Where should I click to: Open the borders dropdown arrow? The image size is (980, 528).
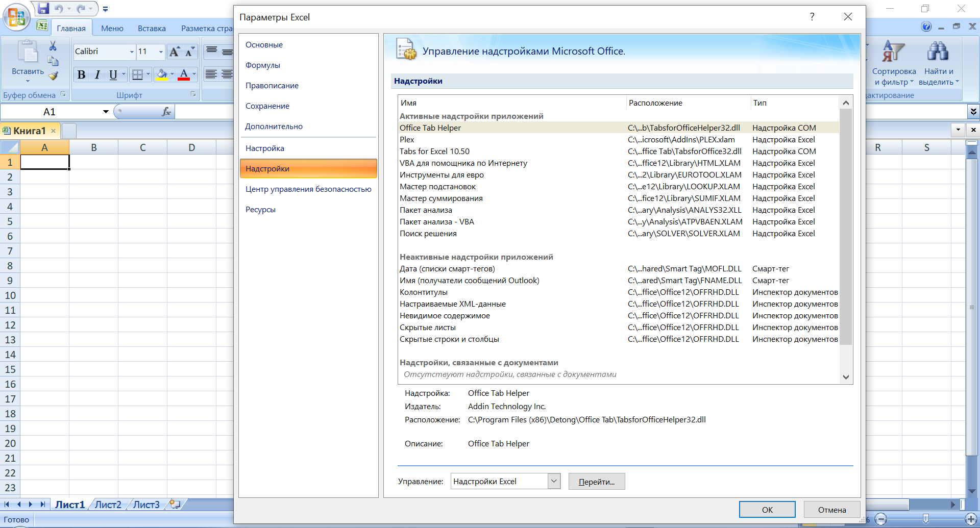148,75
